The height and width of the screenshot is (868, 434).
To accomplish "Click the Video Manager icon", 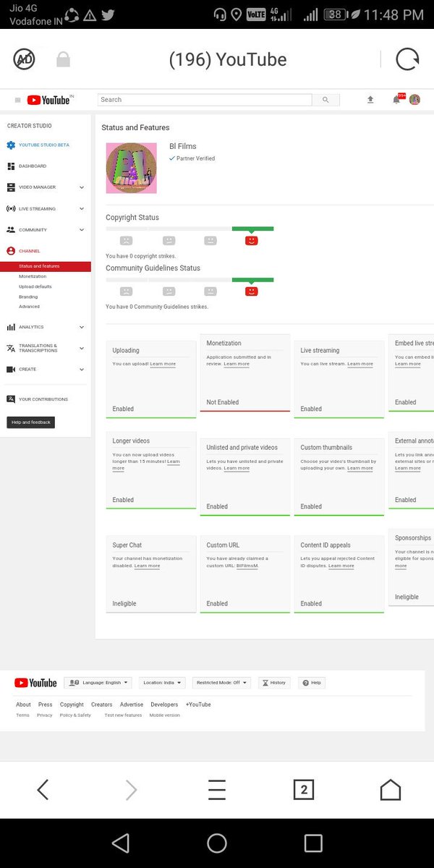I will pyautogui.click(x=11, y=187).
